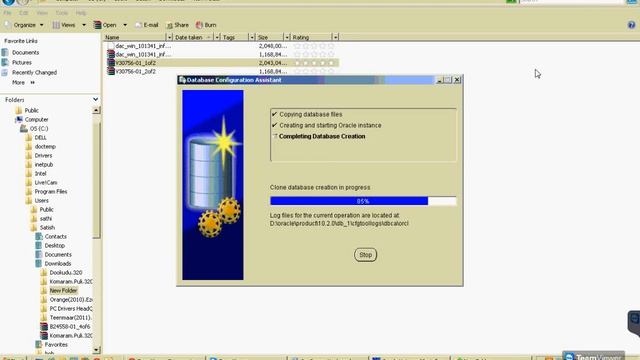Image resolution: width=640 pixels, height=360 pixels.
Task: Open the Date taken column dropdown arrow
Action: click(217, 37)
